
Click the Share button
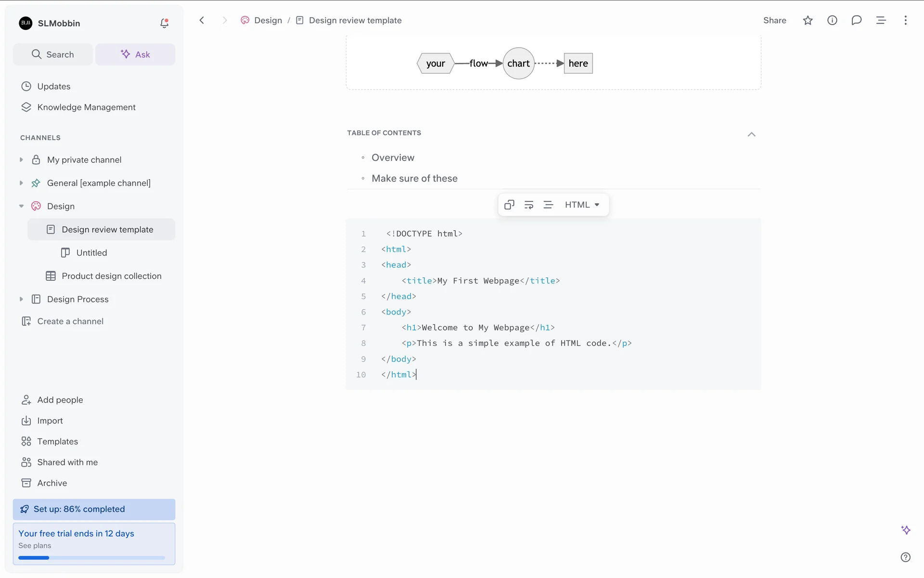pyautogui.click(x=774, y=20)
